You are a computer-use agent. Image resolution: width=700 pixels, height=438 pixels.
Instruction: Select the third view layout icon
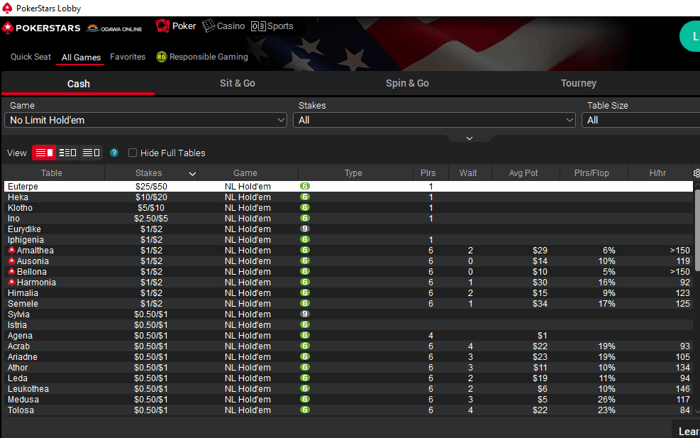point(91,153)
